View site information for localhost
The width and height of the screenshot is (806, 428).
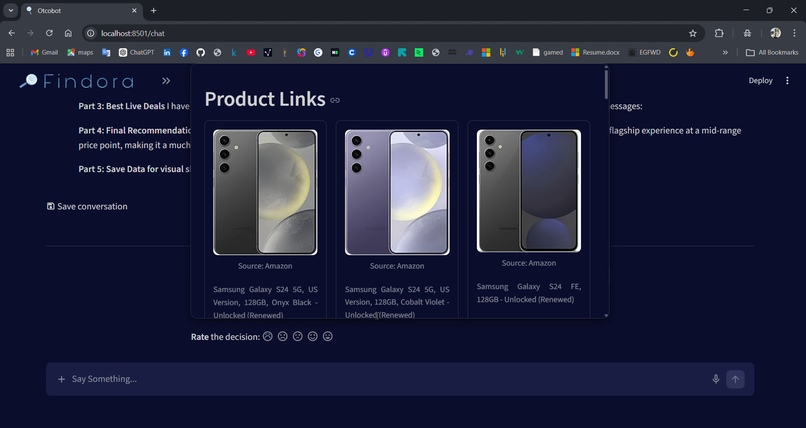(90, 33)
